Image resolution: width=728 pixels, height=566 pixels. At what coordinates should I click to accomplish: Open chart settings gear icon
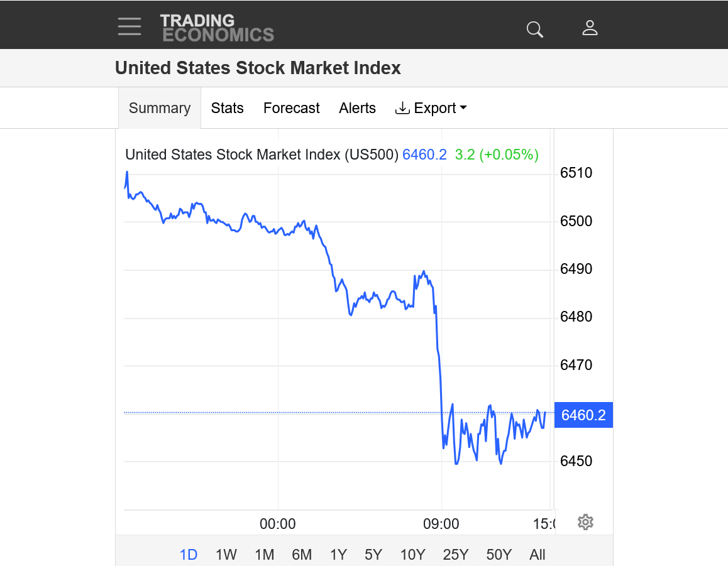point(585,522)
